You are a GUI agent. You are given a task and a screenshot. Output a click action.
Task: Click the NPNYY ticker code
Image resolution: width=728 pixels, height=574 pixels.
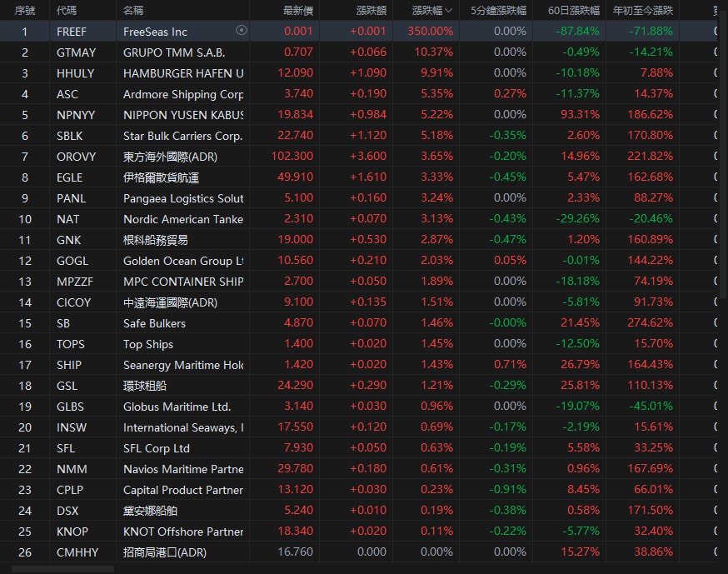(76, 115)
